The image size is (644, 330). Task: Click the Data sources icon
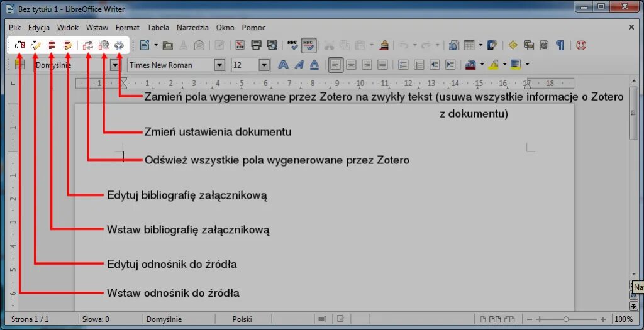tap(544, 45)
